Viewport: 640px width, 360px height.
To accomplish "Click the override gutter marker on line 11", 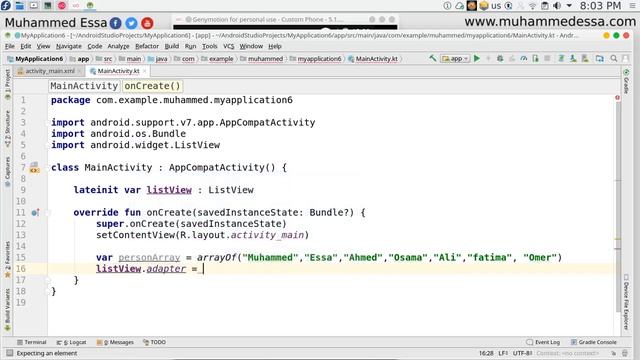I will click(35, 213).
